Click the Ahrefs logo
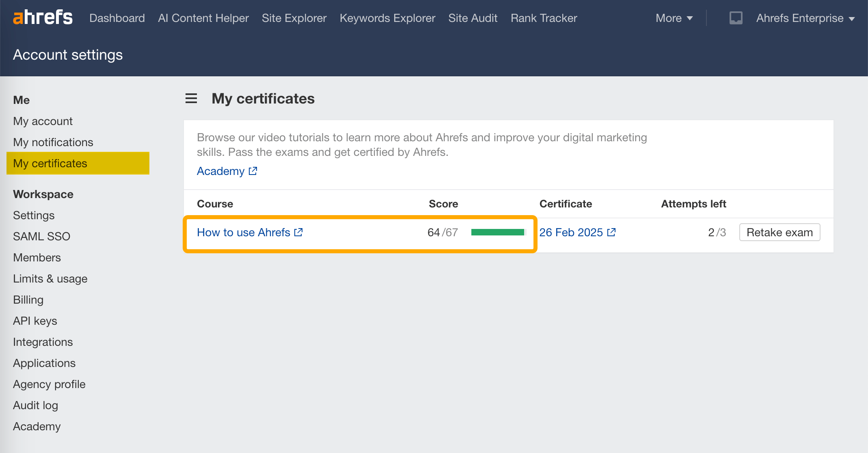The image size is (868, 453). coord(43,18)
